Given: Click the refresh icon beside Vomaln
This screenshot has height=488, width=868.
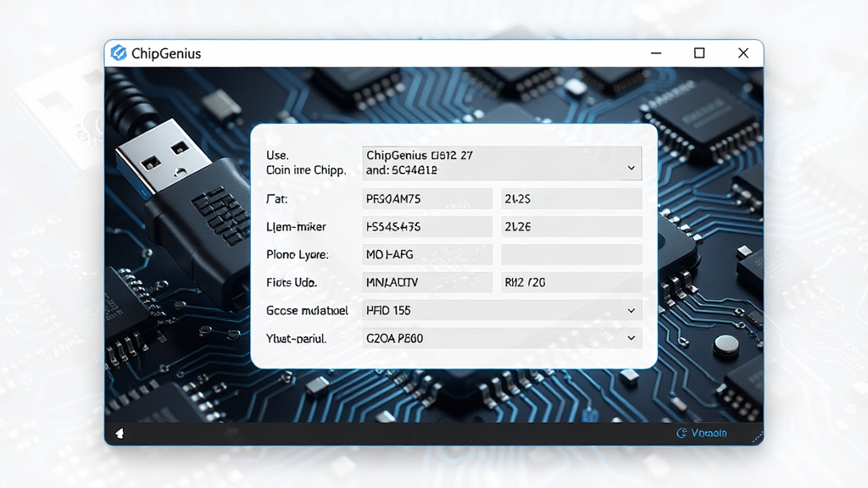Looking at the screenshot, I should pos(682,433).
